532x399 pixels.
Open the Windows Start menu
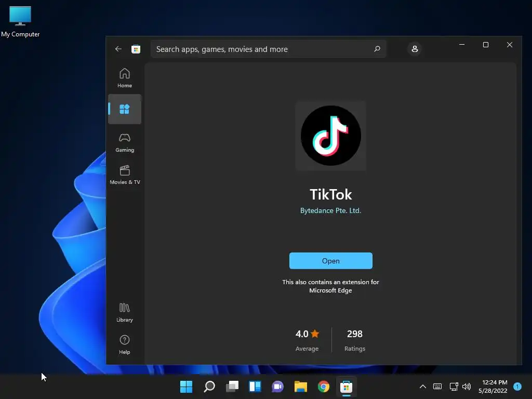pyautogui.click(x=186, y=387)
